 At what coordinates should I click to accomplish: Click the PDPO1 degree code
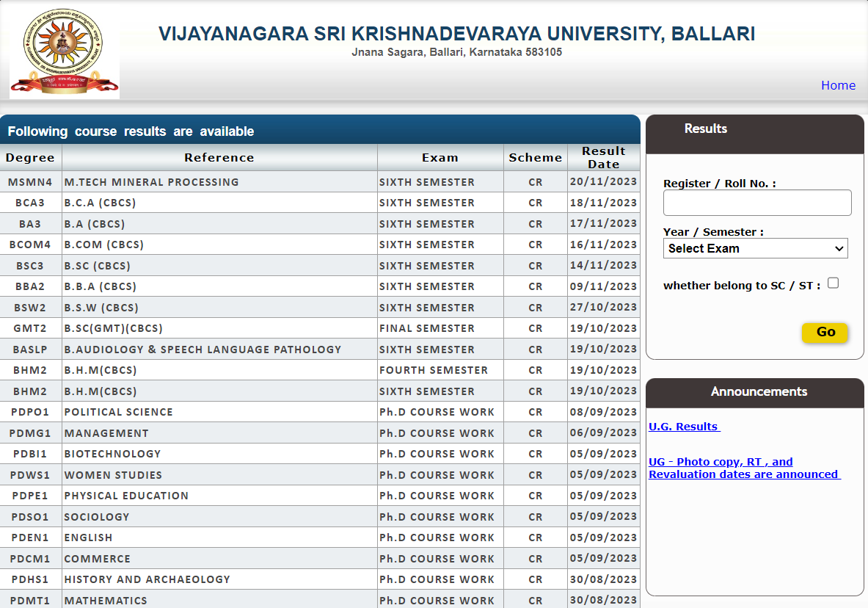(x=30, y=412)
